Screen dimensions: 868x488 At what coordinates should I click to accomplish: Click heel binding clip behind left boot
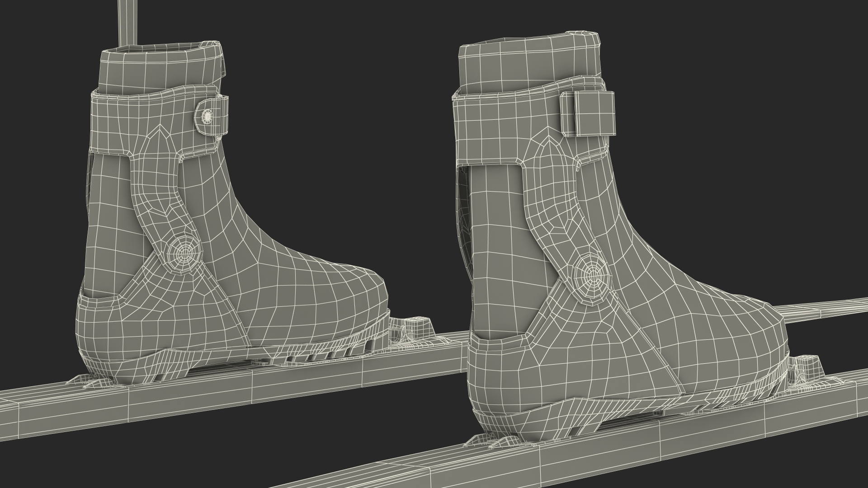pos(86,382)
